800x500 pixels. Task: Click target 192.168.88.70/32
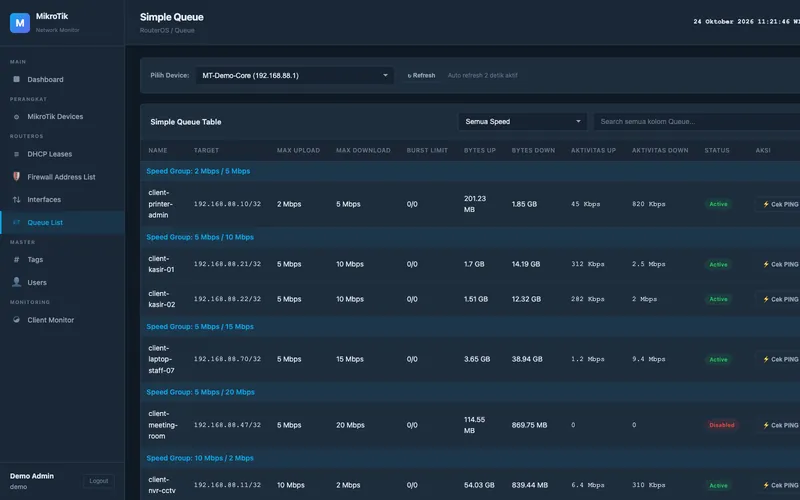[x=227, y=359]
